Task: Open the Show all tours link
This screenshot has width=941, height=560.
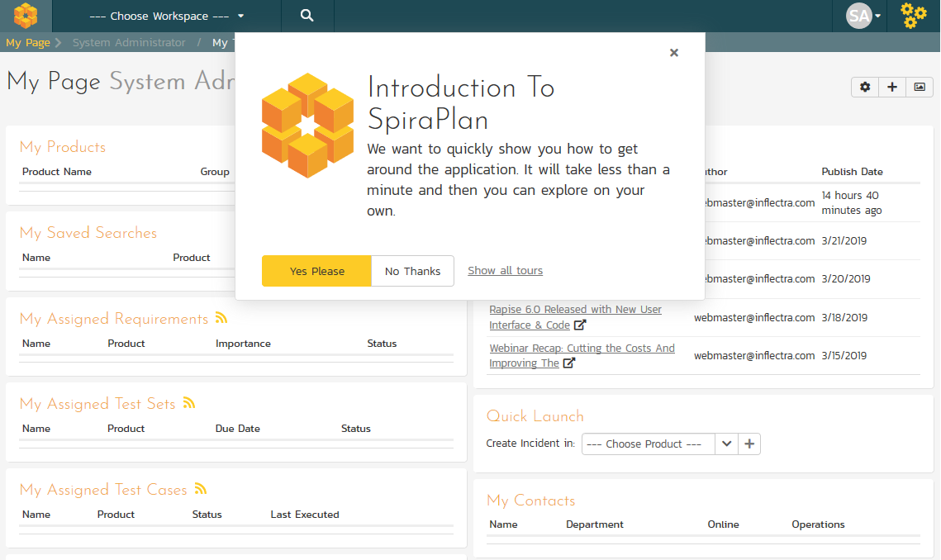Action: tap(506, 271)
